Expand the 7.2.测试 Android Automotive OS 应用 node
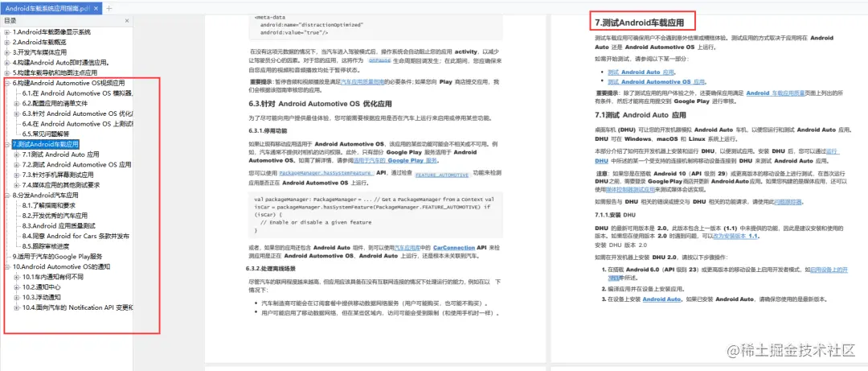 (17, 165)
